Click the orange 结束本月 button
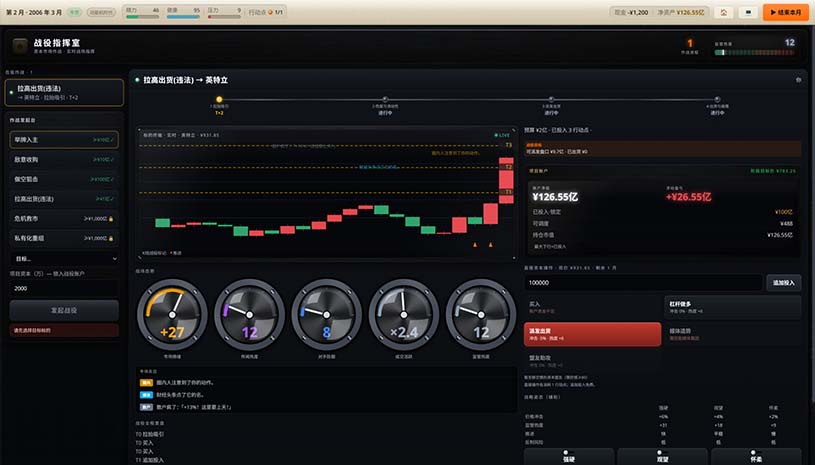Screen dimensions: 815x465 [x=785, y=12]
